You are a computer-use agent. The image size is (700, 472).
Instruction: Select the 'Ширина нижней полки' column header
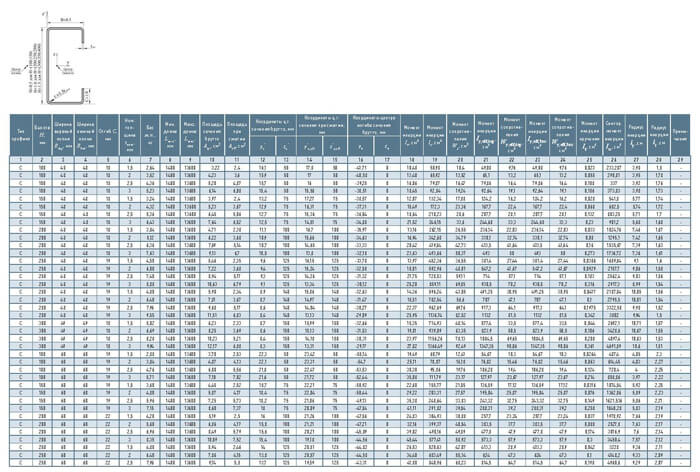pos(85,135)
